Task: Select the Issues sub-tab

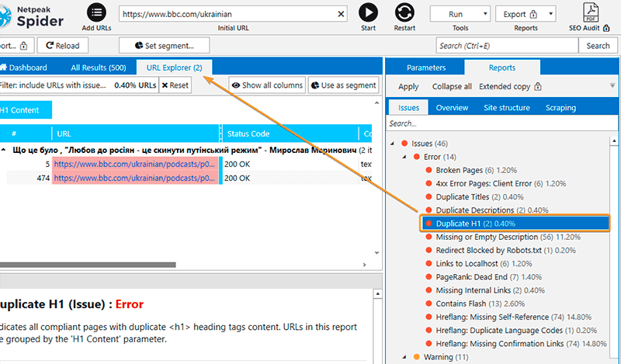Action: click(x=408, y=107)
